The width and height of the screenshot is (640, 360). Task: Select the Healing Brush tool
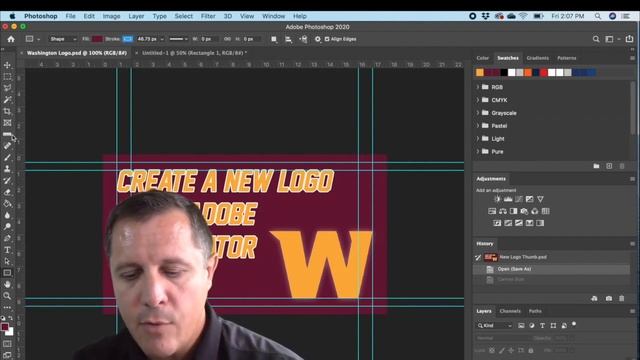(7, 146)
